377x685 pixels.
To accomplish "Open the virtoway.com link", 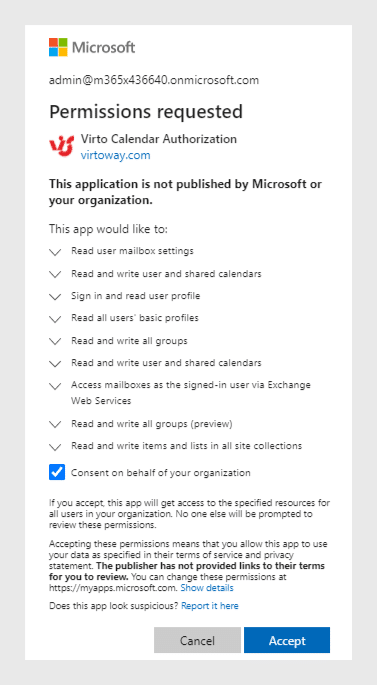I will (115, 155).
